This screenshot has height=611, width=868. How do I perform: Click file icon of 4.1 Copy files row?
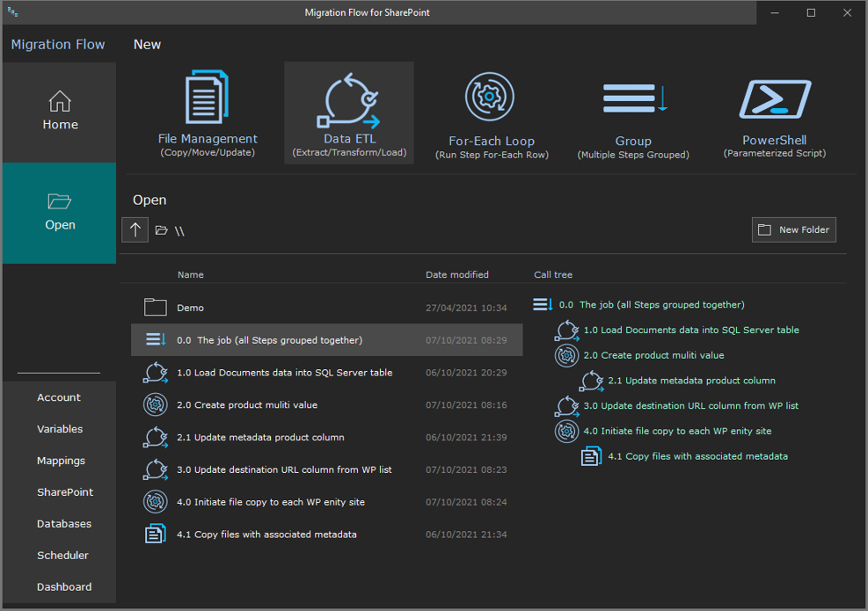(x=156, y=534)
